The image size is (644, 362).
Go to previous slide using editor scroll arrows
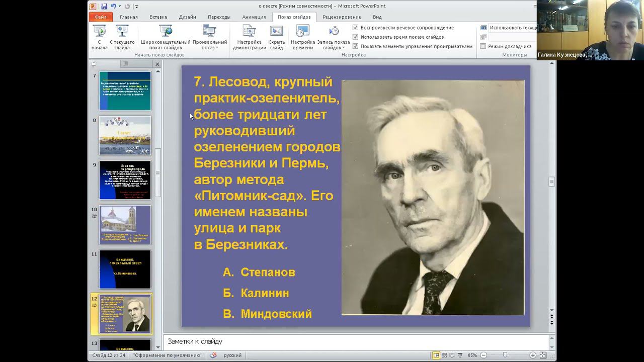point(552,317)
